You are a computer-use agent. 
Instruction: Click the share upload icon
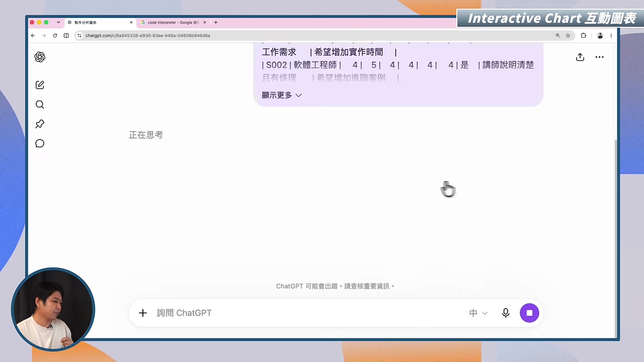(x=580, y=57)
